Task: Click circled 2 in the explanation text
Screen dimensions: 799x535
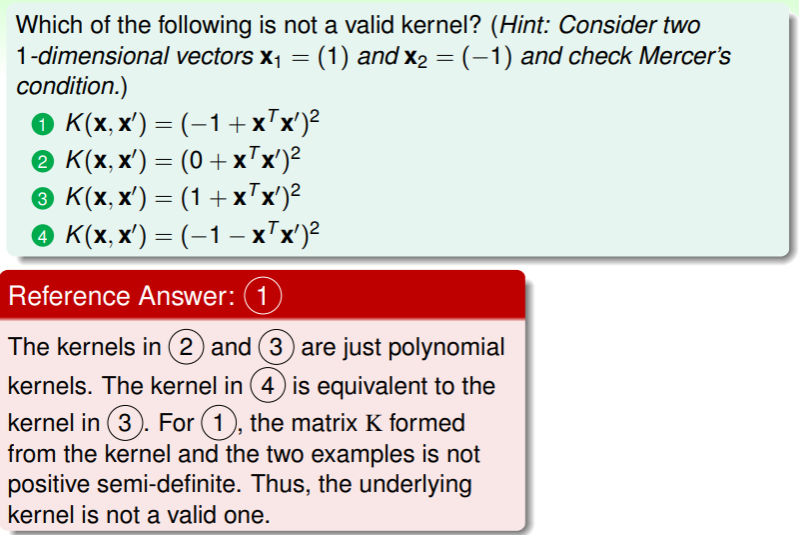Action: coord(186,348)
